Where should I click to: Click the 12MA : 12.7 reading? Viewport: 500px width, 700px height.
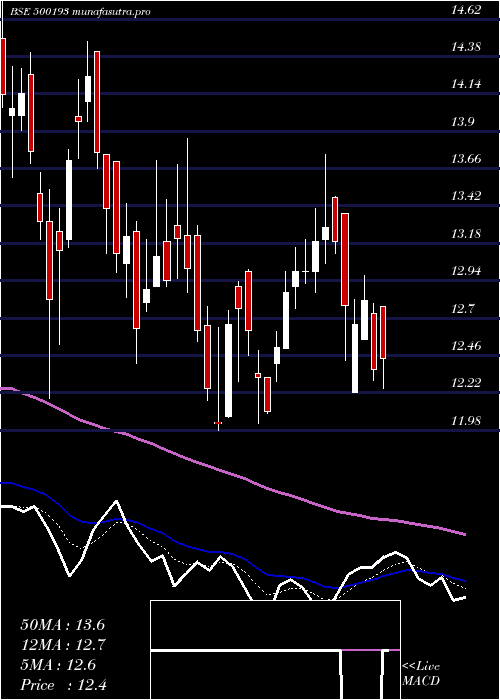[62, 645]
